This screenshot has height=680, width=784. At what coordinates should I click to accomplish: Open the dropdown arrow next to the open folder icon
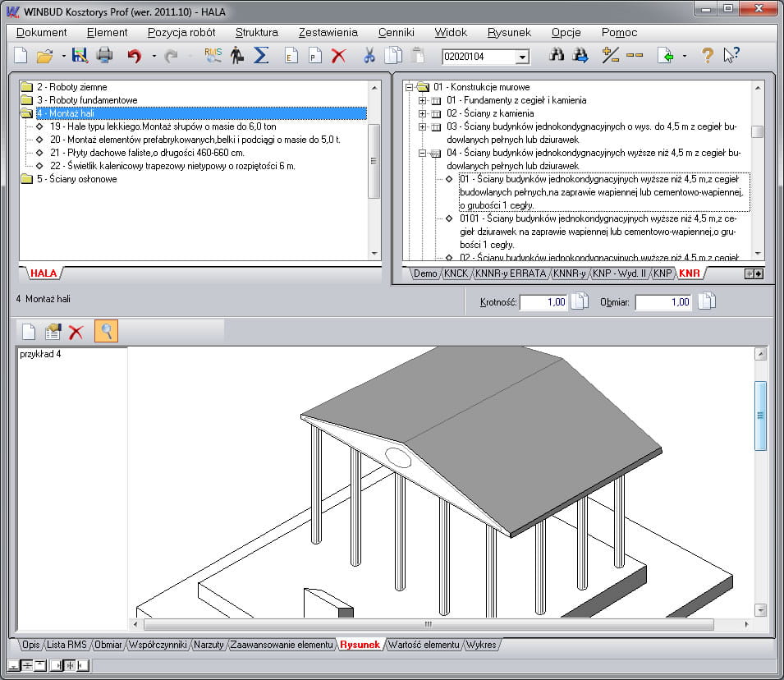click(62, 56)
